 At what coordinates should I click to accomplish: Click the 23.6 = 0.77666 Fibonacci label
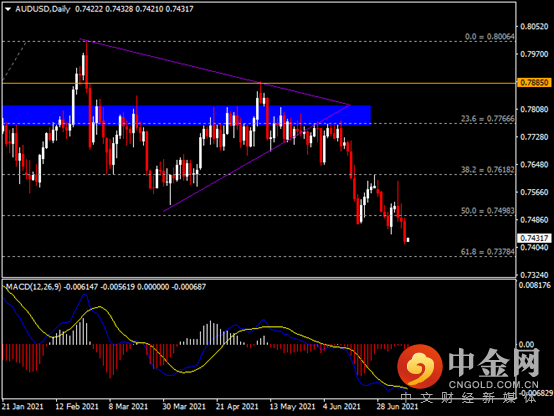[488, 118]
